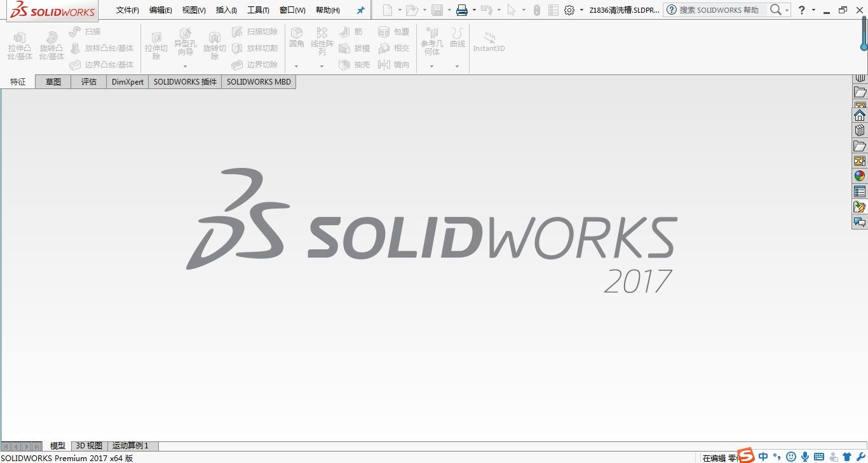This screenshot has height=463, width=868.
Task: Toggle the menu bar pin icon
Action: 361,10
